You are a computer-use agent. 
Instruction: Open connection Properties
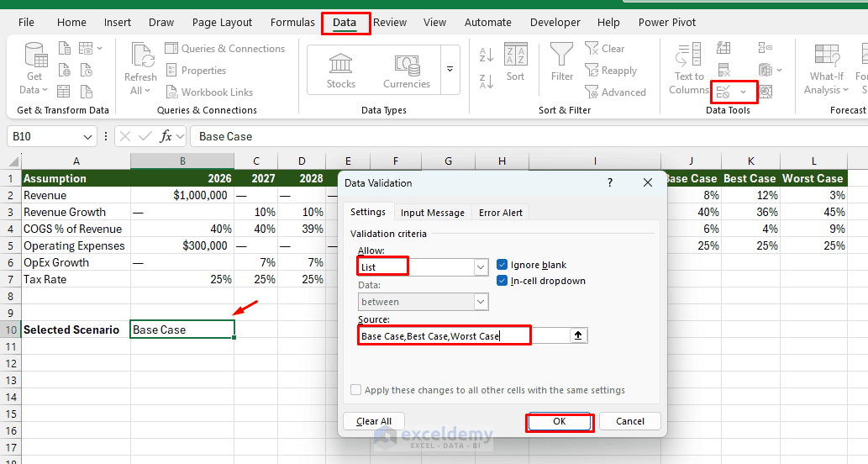196,71
